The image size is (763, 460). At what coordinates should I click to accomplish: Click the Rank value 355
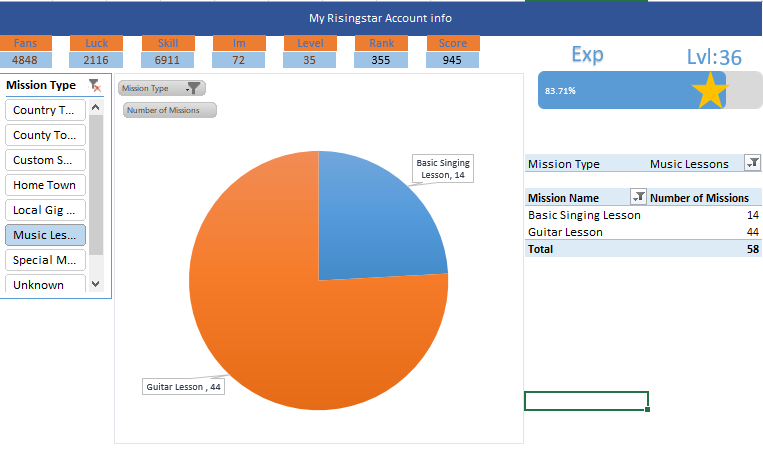point(381,60)
